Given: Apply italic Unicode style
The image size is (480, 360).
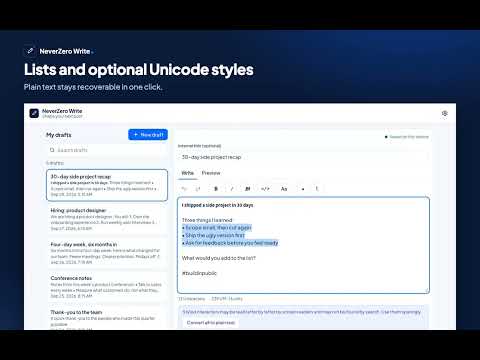Looking at the screenshot, I should pos(232,189).
